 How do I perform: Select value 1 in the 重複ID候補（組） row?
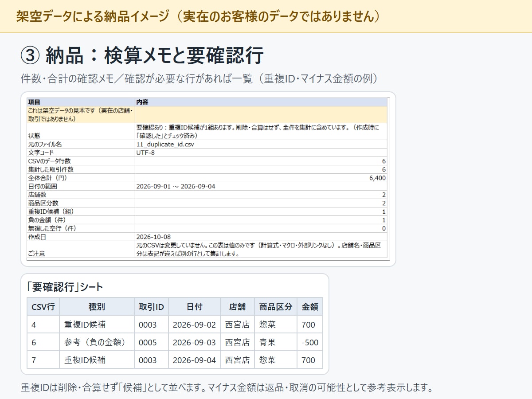tap(383, 211)
